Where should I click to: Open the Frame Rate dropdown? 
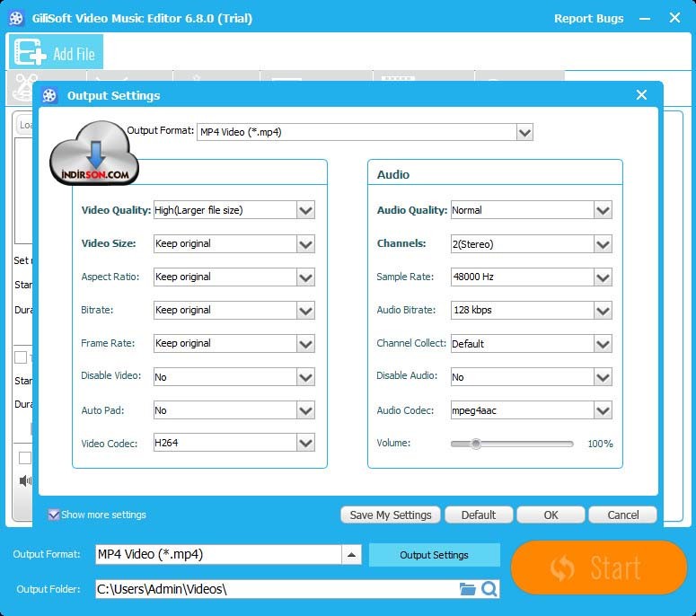coord(306,344)
